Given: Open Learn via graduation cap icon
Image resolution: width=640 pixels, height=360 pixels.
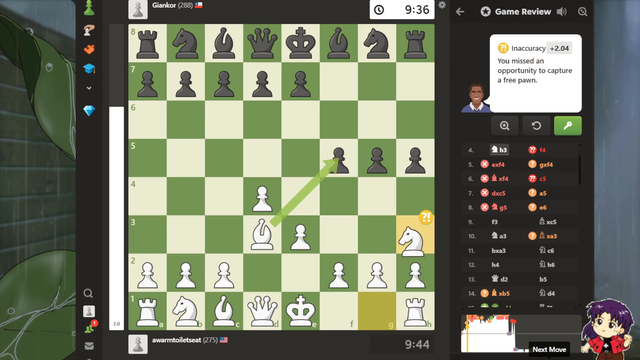Looking at the screenshot, I should tap(89, 69).
